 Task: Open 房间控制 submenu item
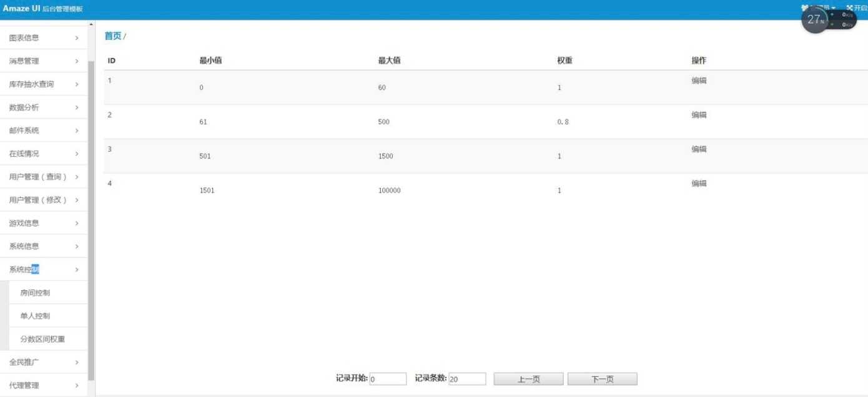click(x=35, y=293)
